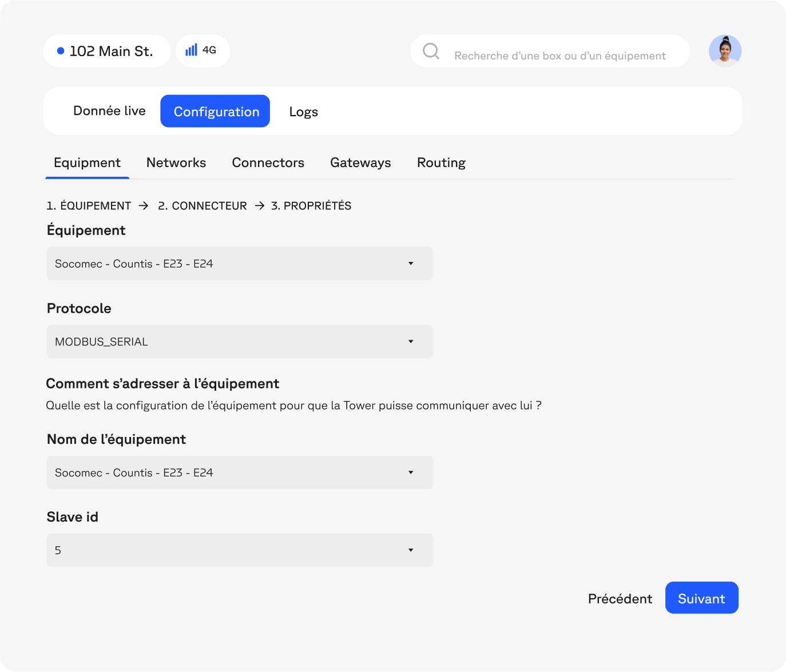Screen dimensions: 786x672
Task: Click the Précédent button
Action: (620, 599)
